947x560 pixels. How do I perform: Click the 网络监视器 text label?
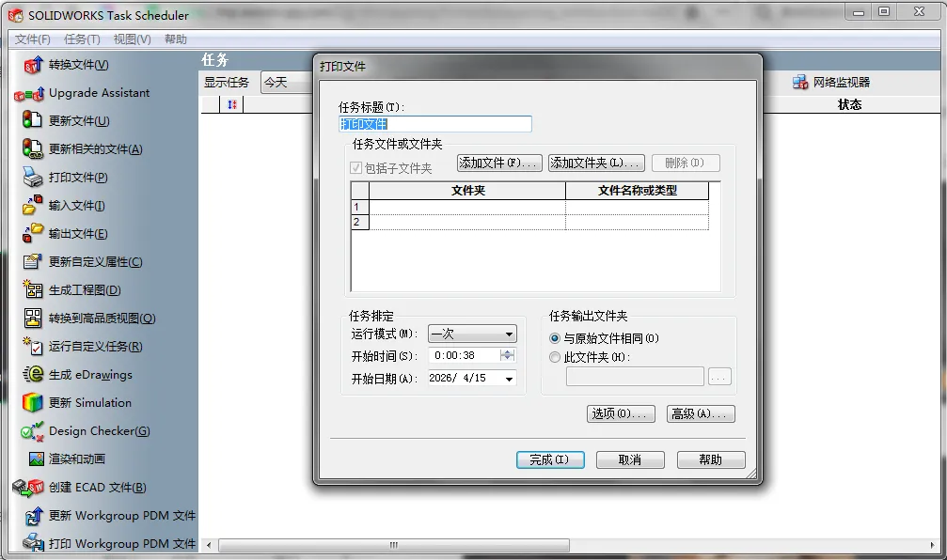(842, 82)
